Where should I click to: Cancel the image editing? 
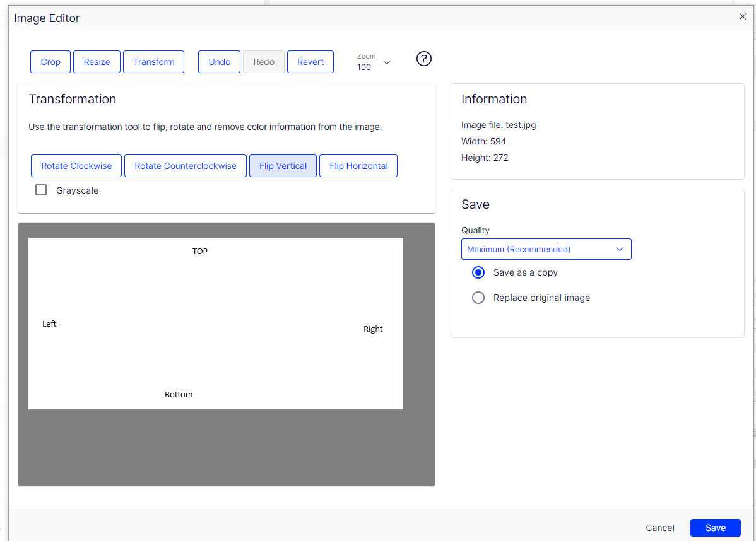click(659, 528)
